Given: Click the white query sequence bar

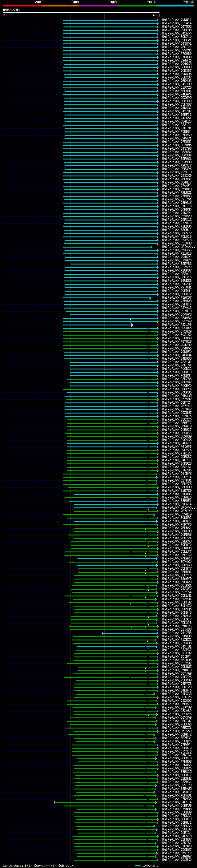Looking at the screenshot, I should (81, 12).
